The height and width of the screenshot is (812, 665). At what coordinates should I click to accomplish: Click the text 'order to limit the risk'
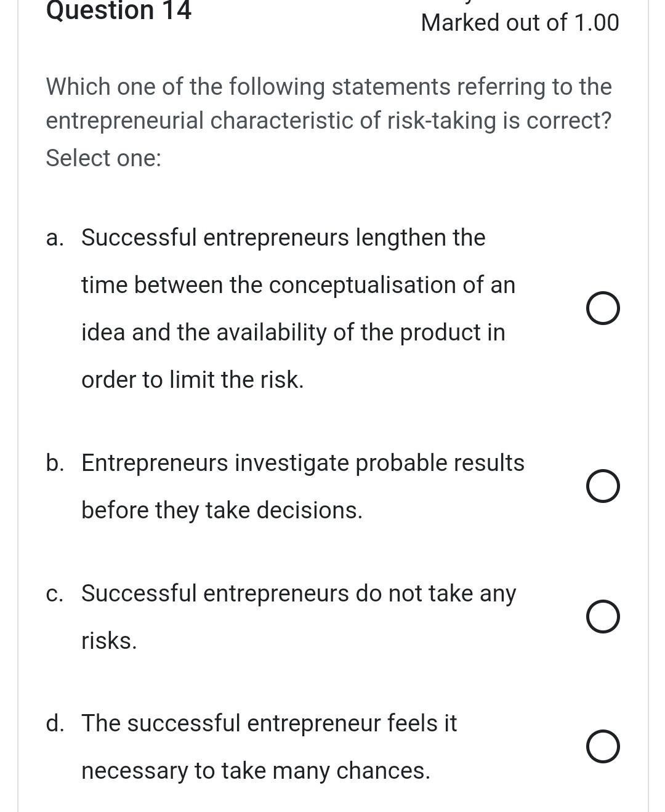193,380
